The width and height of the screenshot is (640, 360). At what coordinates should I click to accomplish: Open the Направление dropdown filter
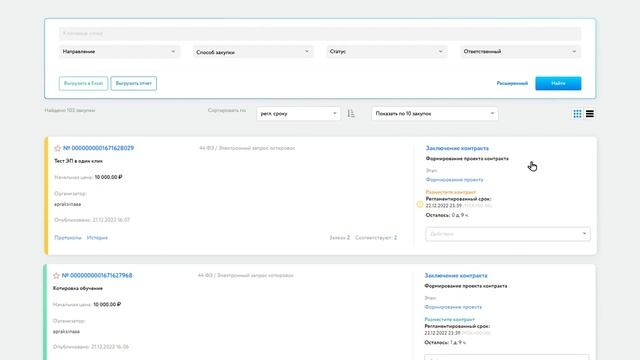click(119, 52)
